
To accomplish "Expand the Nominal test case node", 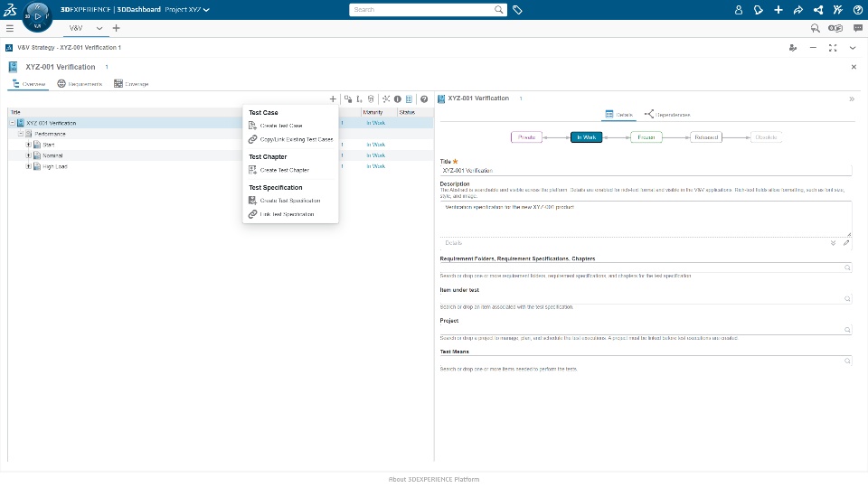I will [x=28, y=155].
